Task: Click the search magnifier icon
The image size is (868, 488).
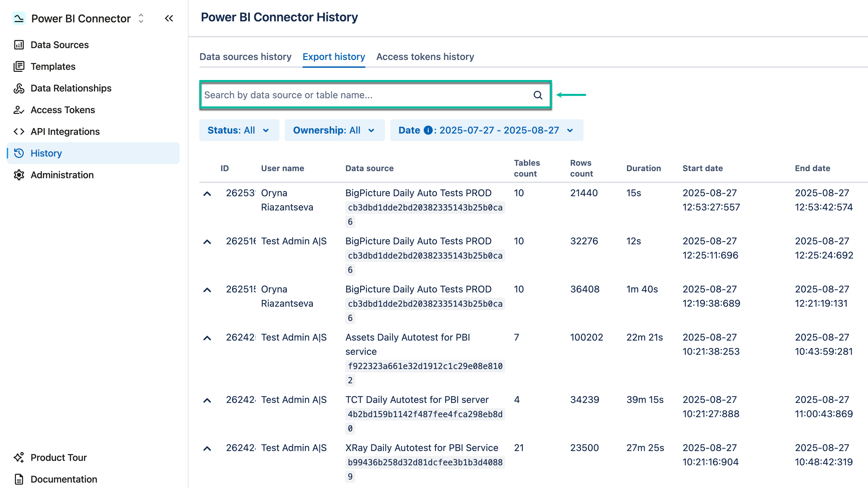Action: (538, 95)
